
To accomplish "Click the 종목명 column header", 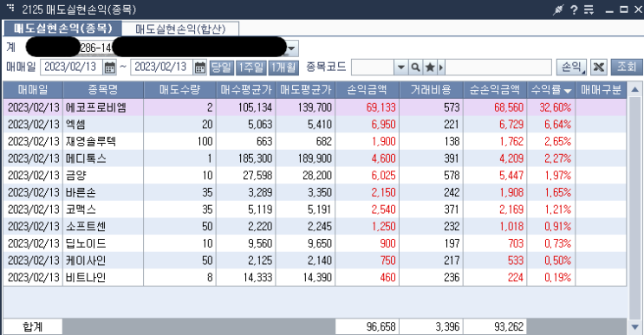I will point(103,90).
